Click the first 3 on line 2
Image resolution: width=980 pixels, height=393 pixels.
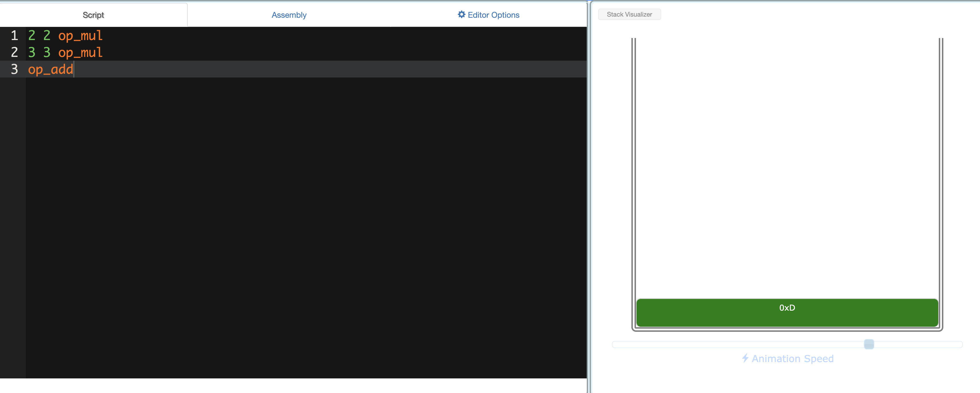pos(32,52)
